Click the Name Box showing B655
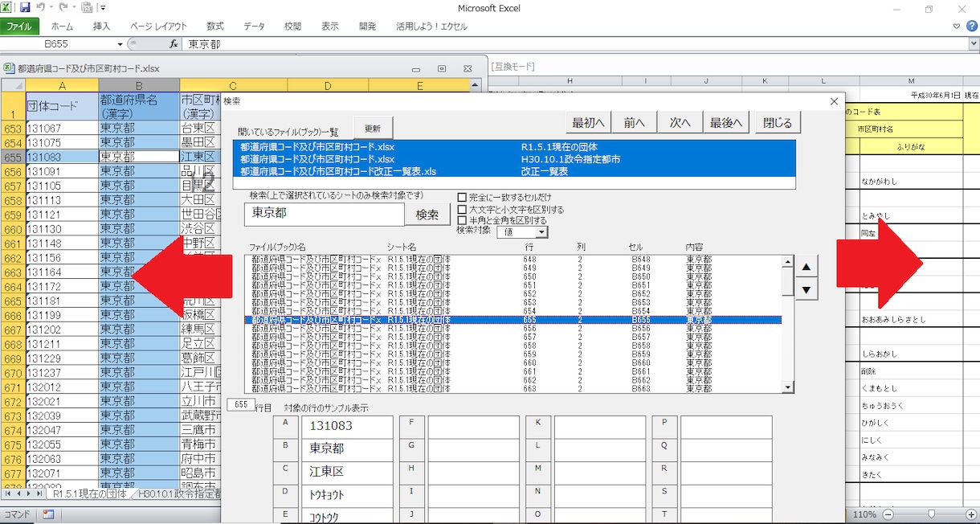This screenshot has height=524, width=980. (58, 44)
